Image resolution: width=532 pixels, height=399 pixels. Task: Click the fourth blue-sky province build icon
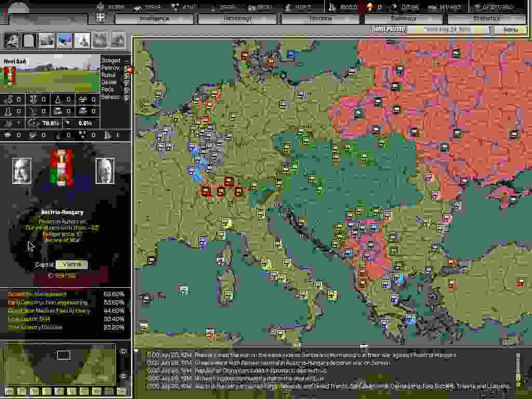64,40
